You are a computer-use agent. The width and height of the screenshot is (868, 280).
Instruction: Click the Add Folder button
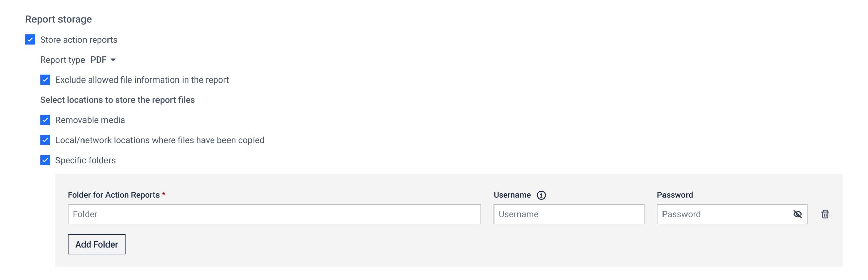tap(97, 244)
